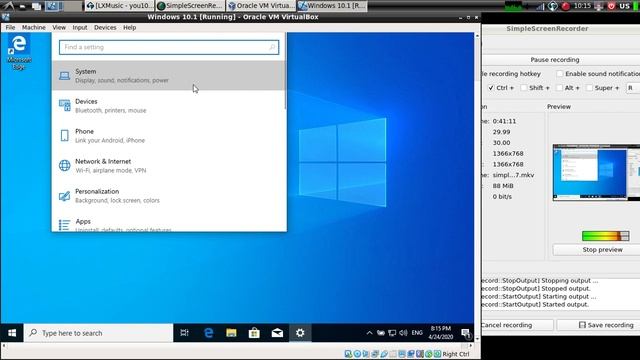Click the ENG language indicator
This screenshot has width=640, height=360.
(417, 333)
